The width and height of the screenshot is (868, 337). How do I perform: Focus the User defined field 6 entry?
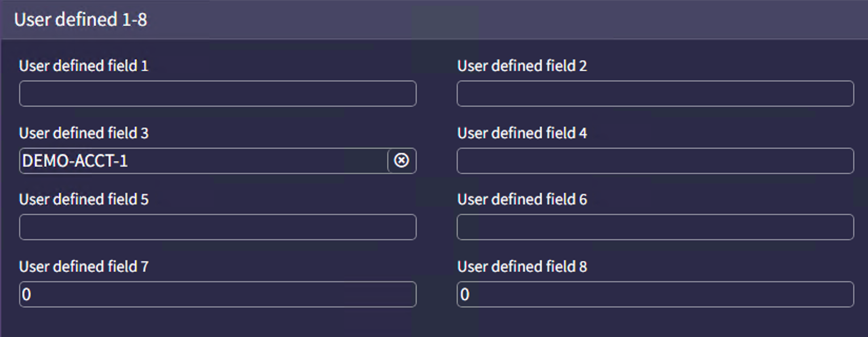(x=655, y=227)
